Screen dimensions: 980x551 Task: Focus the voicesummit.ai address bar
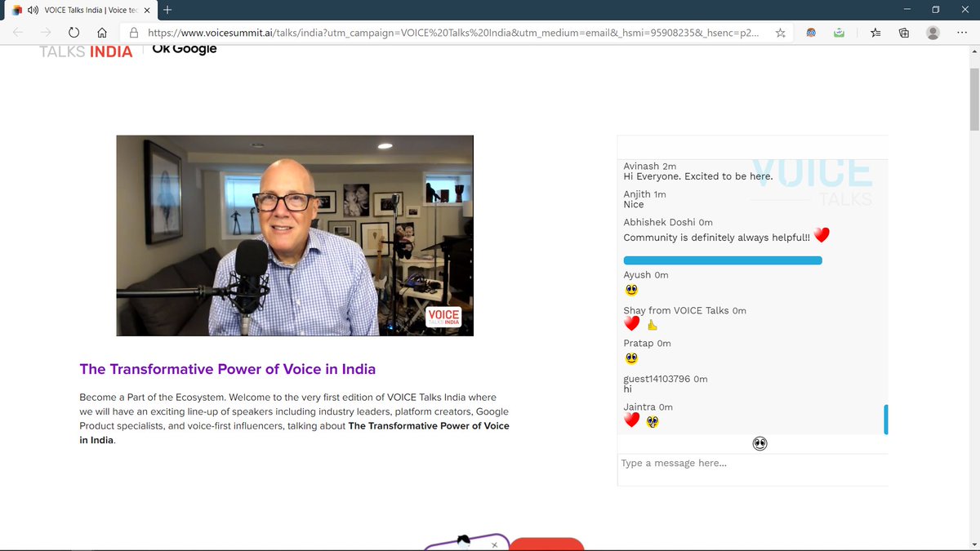pos(455,33)
